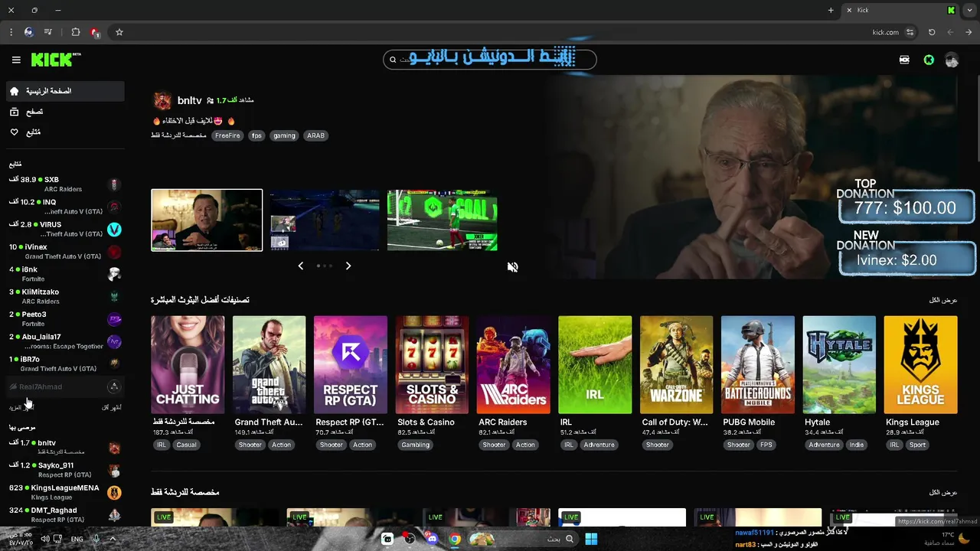Click Casual tag under Just Chatting
Image resolution: width=980 pixels, height=551 pixels.
186,445
